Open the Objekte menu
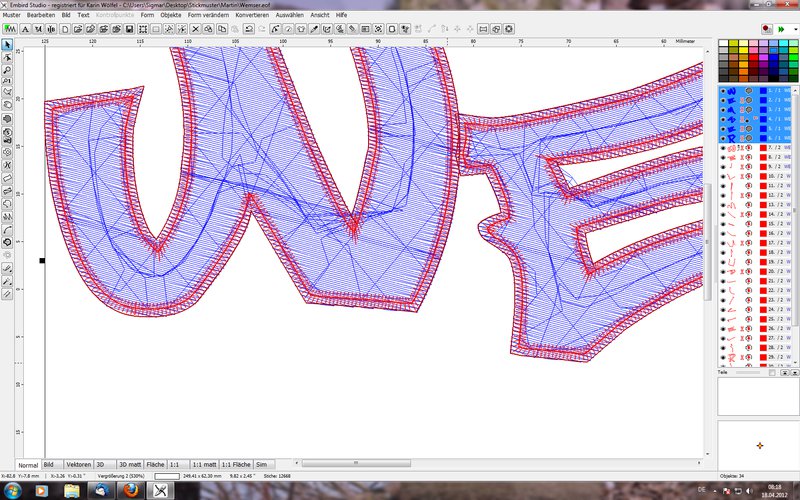The image size is (800, 500). coord(171,15)
